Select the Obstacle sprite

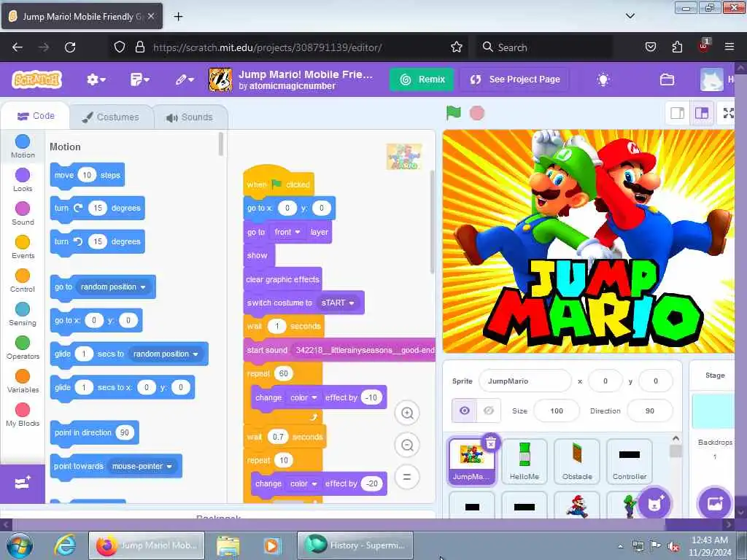pyautogui.click(x=577, y=462)
